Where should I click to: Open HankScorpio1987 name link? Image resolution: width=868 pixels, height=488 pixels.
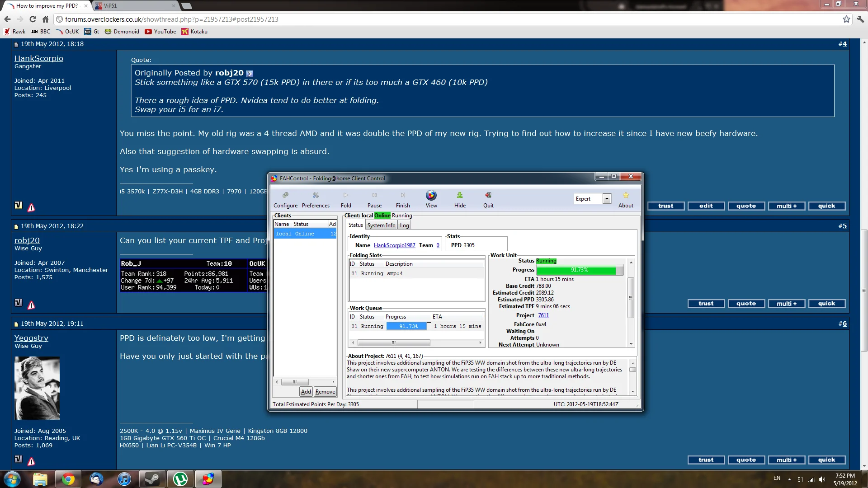point(394,245)
